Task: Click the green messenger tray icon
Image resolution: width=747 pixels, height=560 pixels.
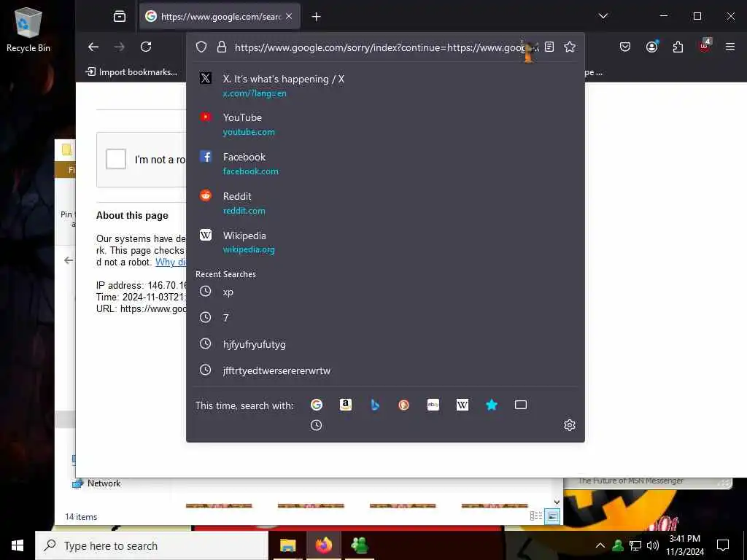Action: (618, 545)
